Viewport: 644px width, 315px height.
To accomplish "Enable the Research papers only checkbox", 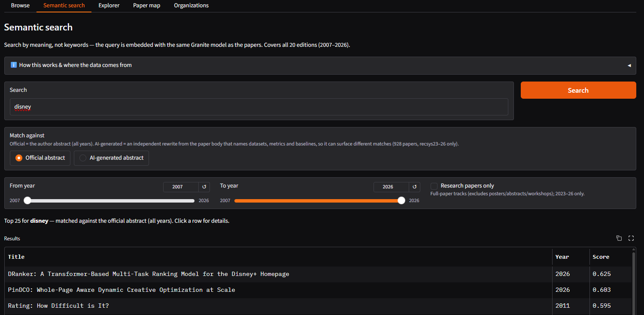I will (x=434, y=186).
